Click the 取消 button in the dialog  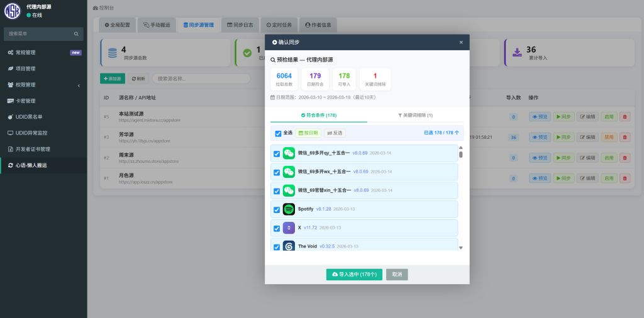(397, 275)
